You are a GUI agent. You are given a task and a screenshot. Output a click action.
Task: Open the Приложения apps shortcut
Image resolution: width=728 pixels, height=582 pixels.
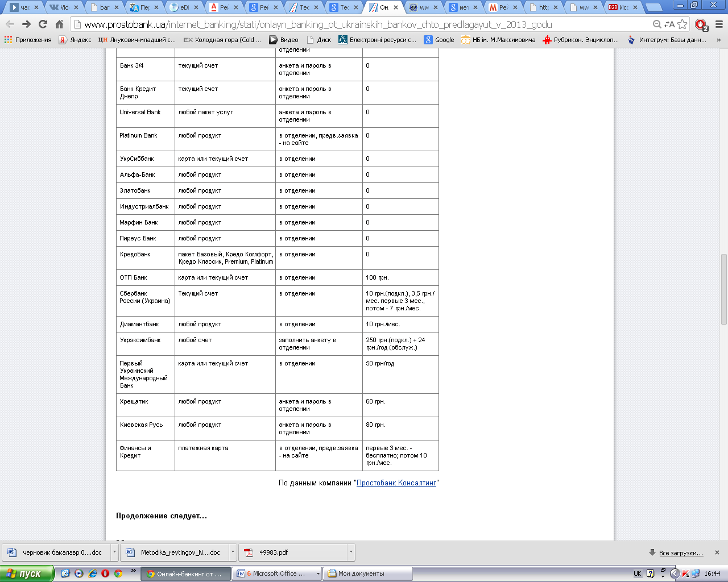point(28,40)
